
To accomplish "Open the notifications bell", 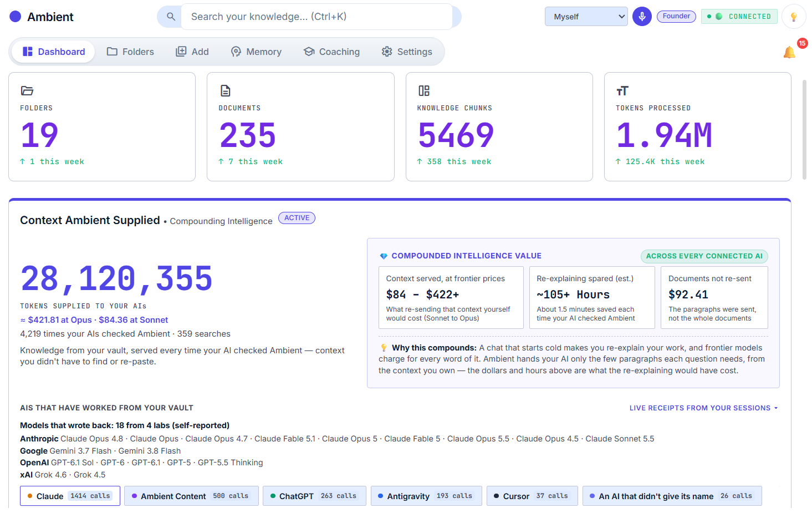I will pos(789,52).
